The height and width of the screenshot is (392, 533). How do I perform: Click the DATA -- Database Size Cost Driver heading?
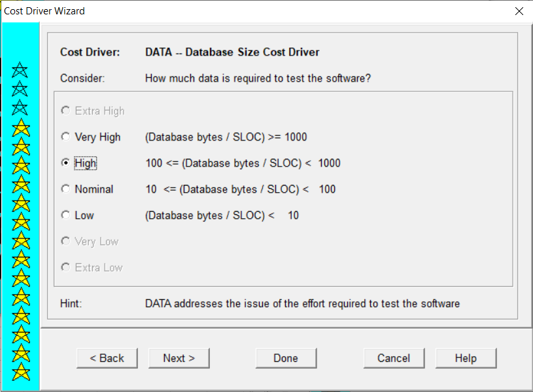232,52
